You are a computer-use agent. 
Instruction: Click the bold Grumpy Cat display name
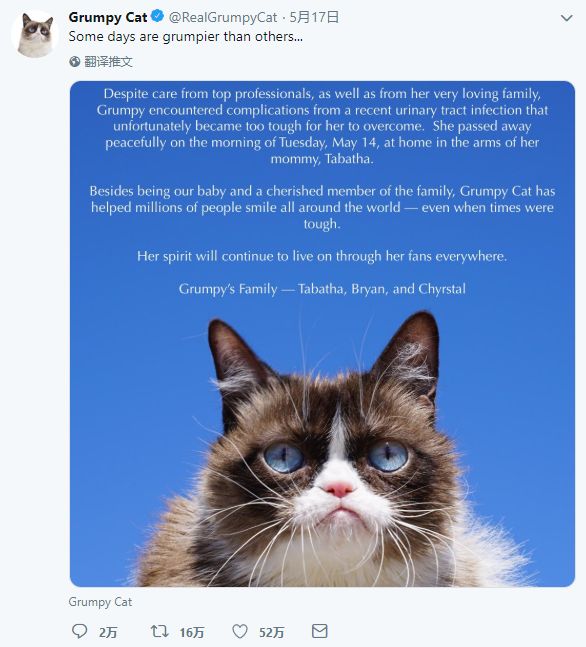coord(108,17)
